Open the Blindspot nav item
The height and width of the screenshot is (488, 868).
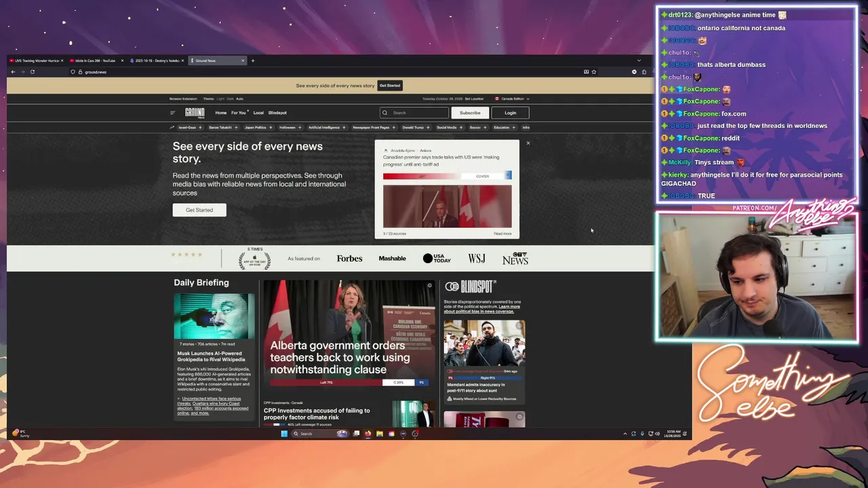point(277,113)
